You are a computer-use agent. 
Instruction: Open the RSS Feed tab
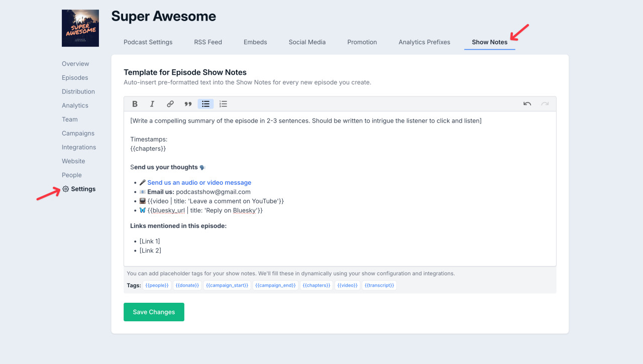tap(208, 42)
